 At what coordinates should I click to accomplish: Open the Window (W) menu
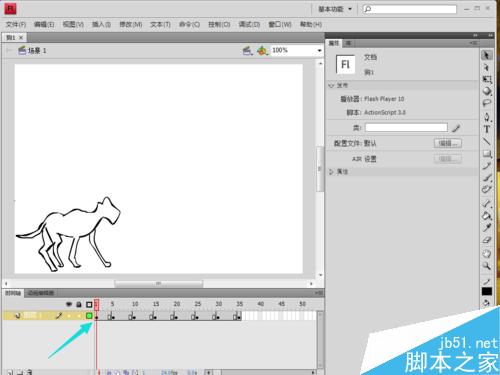tap(280, 24)
